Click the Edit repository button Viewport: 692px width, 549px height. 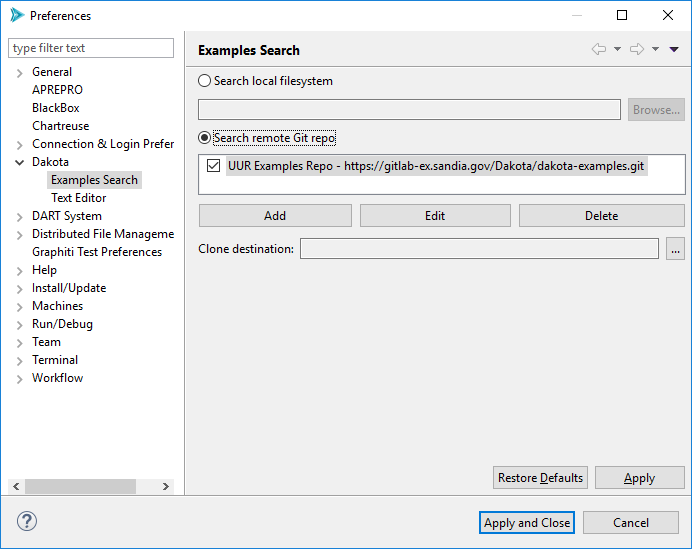[x=435, y=215]
